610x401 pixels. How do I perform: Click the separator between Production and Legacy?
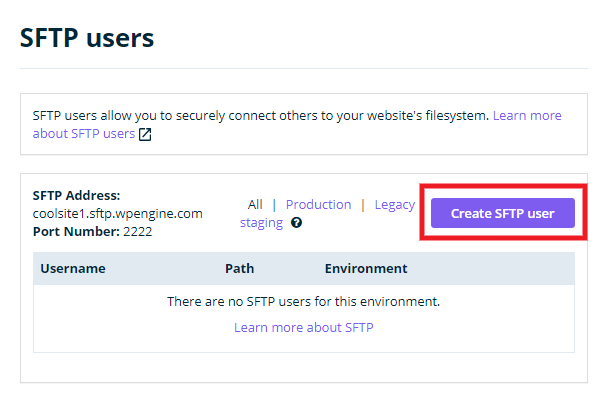pos(363,204)
